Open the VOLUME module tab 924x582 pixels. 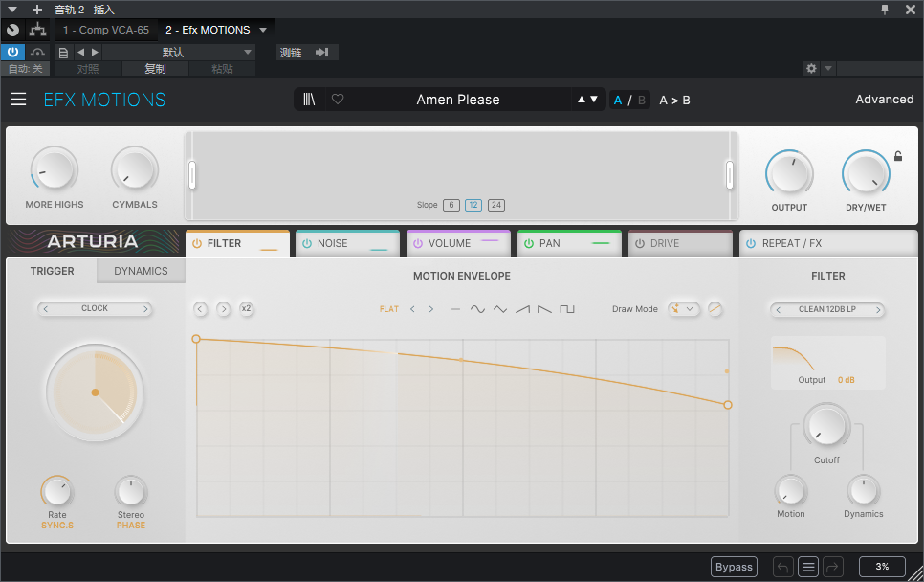coord(458,243)
